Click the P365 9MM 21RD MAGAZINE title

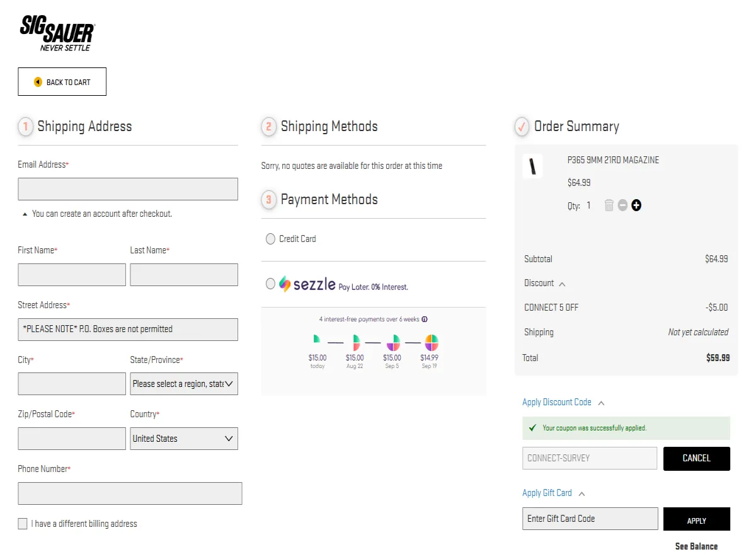coord(613,160)
